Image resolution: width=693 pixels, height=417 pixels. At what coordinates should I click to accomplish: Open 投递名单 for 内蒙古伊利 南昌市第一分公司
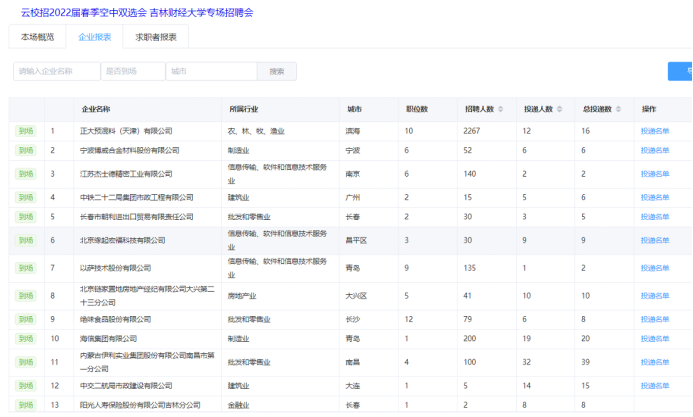pos(655,362)
